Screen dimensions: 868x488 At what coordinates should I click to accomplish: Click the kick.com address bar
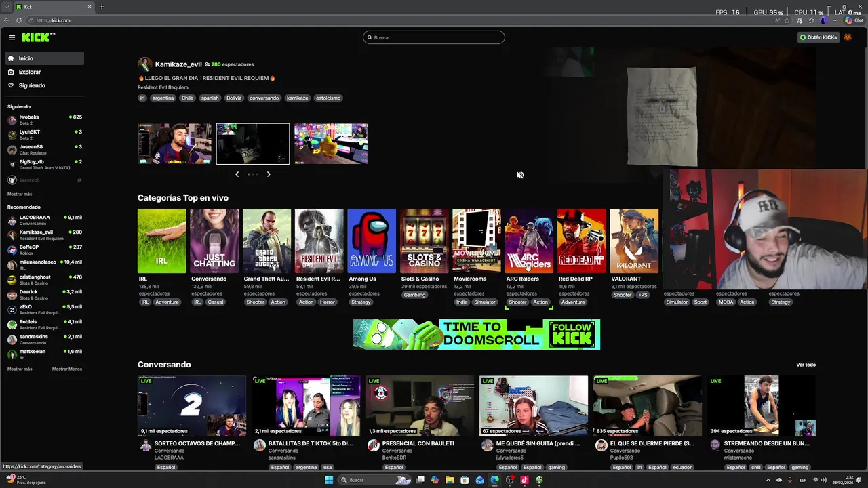[400, 20]
